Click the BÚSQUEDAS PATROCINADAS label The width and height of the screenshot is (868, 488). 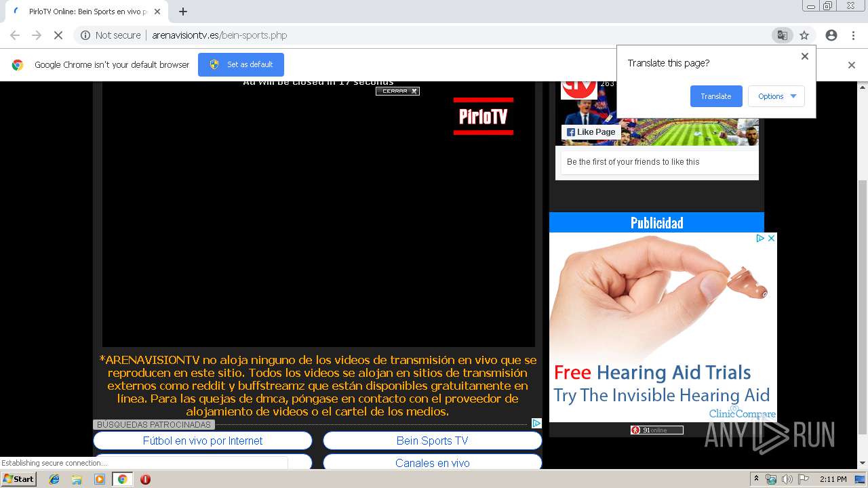coord(154,424)
